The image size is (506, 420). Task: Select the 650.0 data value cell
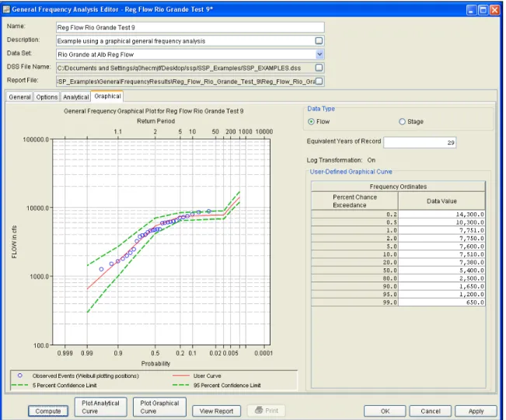coord(441,303)
